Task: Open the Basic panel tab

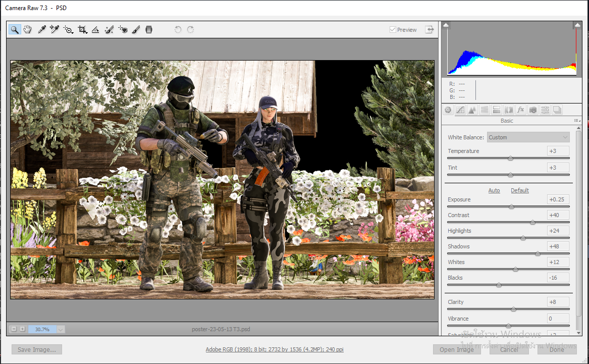Action: 448,110
